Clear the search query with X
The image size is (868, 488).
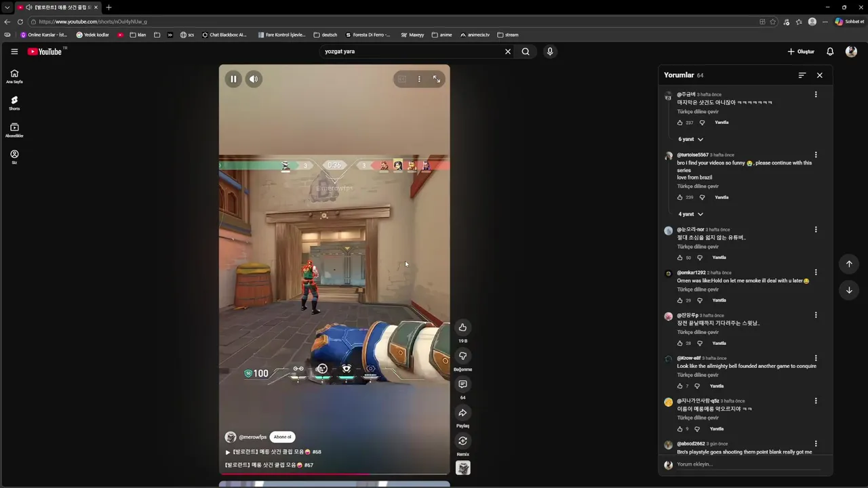[507, 52]
